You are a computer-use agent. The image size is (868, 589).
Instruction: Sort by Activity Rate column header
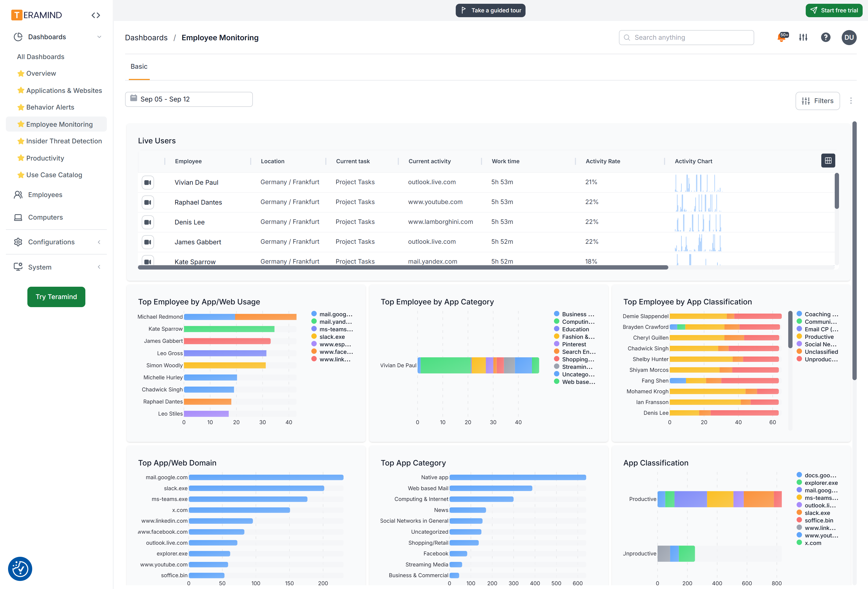pyautogui.click(x=603, y=161)
